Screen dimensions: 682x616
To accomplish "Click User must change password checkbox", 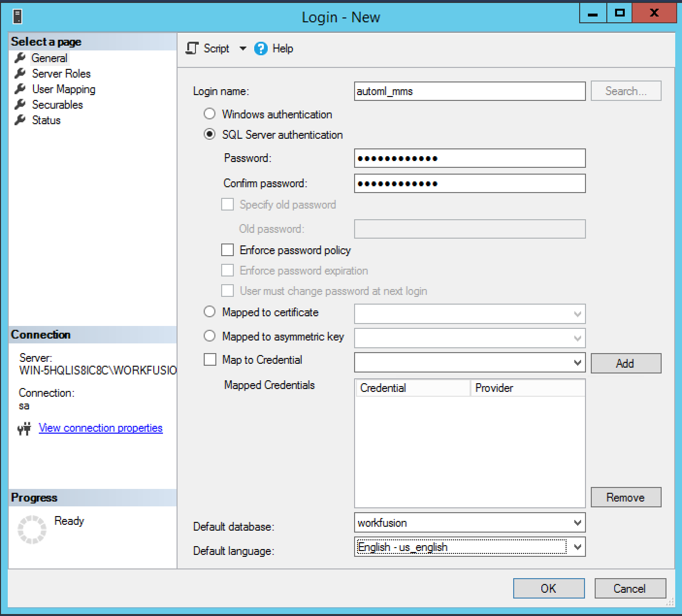I will [x=227, y=291].
